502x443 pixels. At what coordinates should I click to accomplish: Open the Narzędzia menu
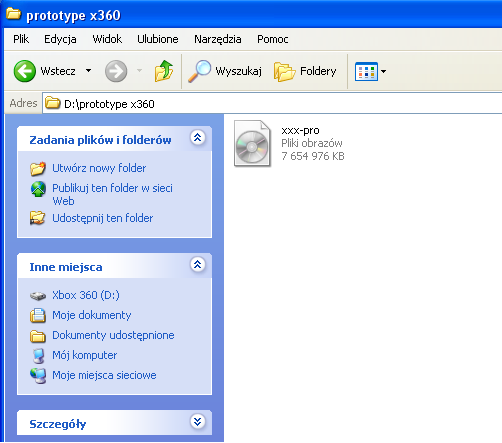click(x=218, y=39)
